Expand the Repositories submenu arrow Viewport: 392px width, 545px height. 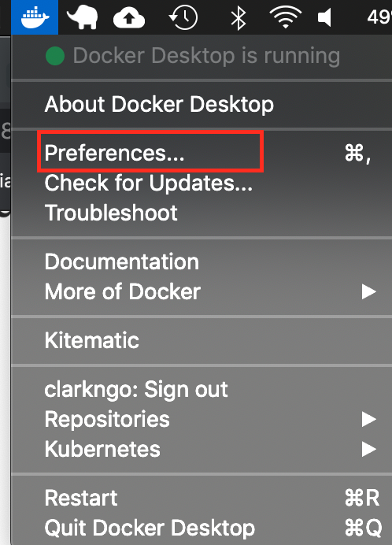368,419
